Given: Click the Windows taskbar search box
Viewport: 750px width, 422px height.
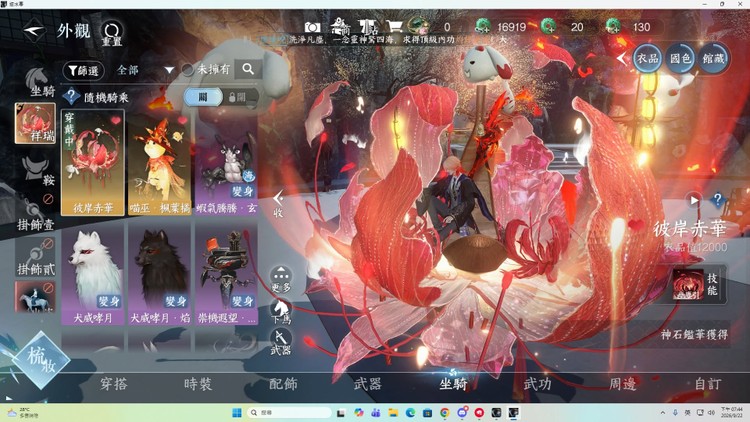Looking at the screenshot, I should [x=289, y=412].
